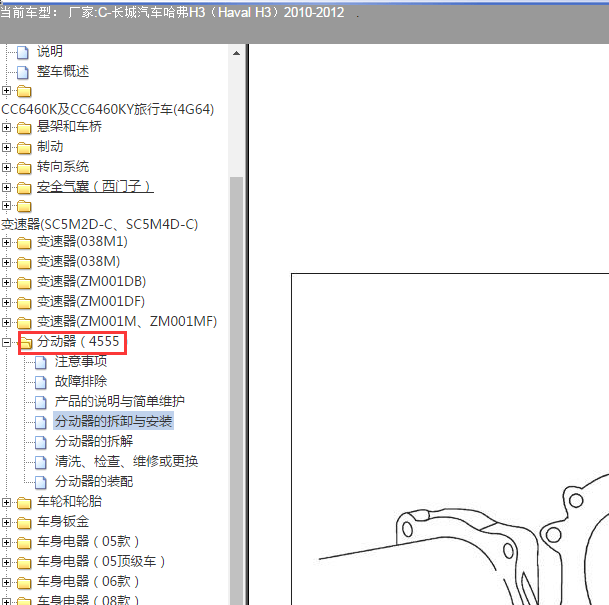This screenshot has height=605, width=609.
Task: Click the 分动器的拆解 page icon
Action: [x=40, y=442]
